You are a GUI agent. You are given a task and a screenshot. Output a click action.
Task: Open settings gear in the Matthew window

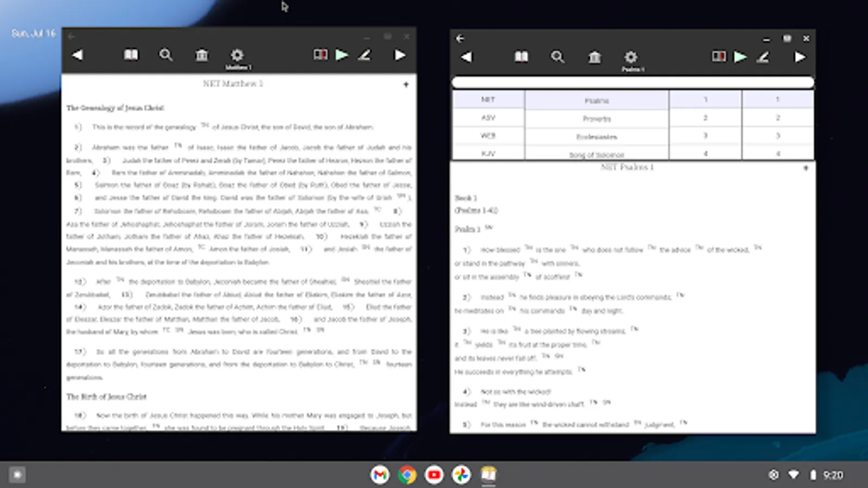pos(237,55)
